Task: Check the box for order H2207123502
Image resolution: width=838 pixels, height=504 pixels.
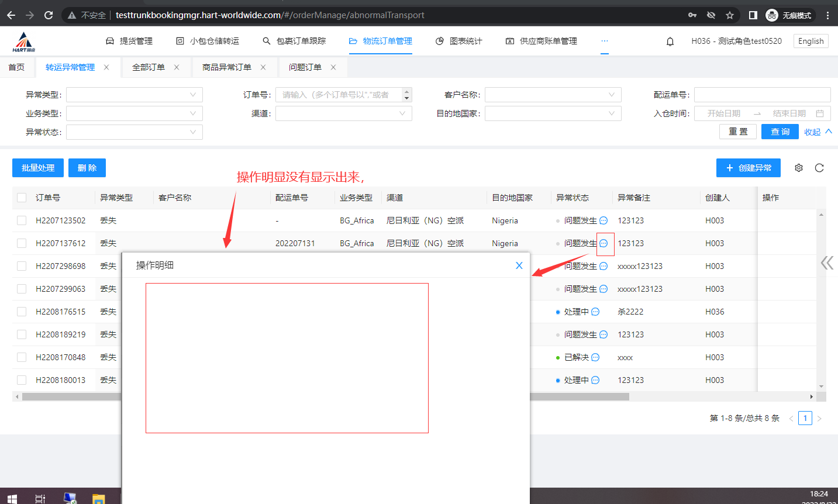Action: 22,220
